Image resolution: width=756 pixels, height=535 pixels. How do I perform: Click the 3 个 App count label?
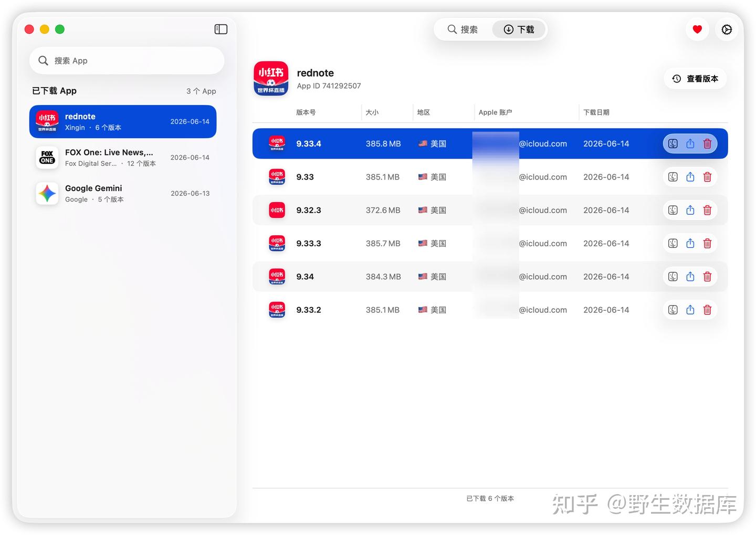[201, 91]
